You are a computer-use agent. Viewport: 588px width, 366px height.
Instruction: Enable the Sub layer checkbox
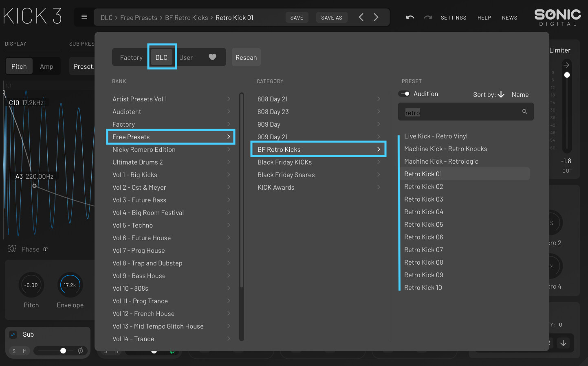pyautogui.click(x=13, y=335)
